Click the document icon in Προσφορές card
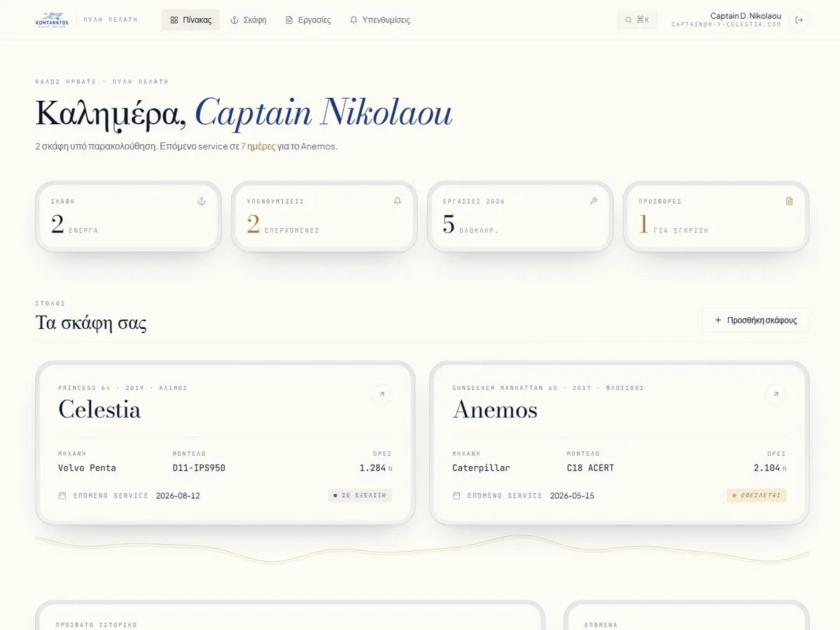840x630 pixels. tap(790, 201)
